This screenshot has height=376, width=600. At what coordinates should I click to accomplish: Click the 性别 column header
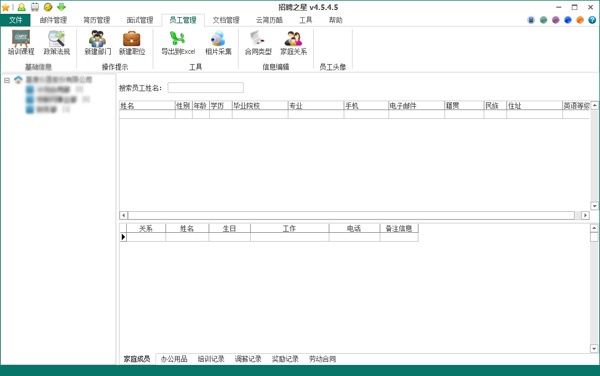(x=184, y=106)
